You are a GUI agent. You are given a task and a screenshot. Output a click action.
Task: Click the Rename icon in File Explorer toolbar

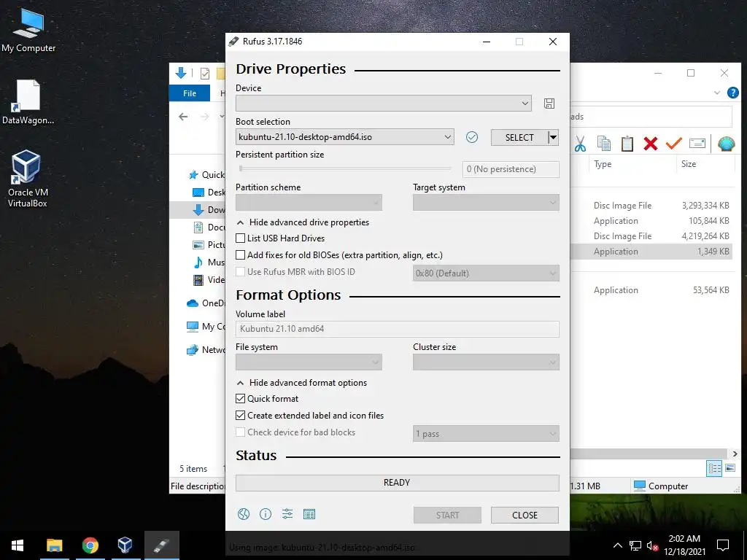(697, 144)
